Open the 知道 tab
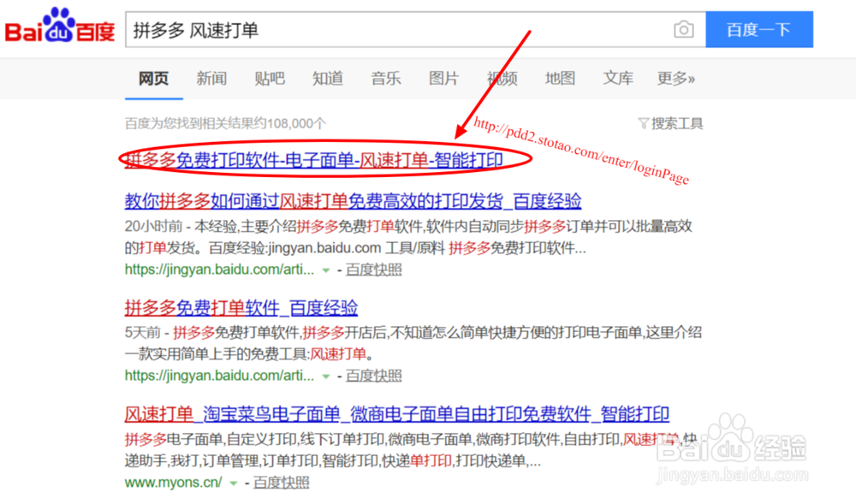The width and height of the screenshot is (856, 504). (328, 79)
